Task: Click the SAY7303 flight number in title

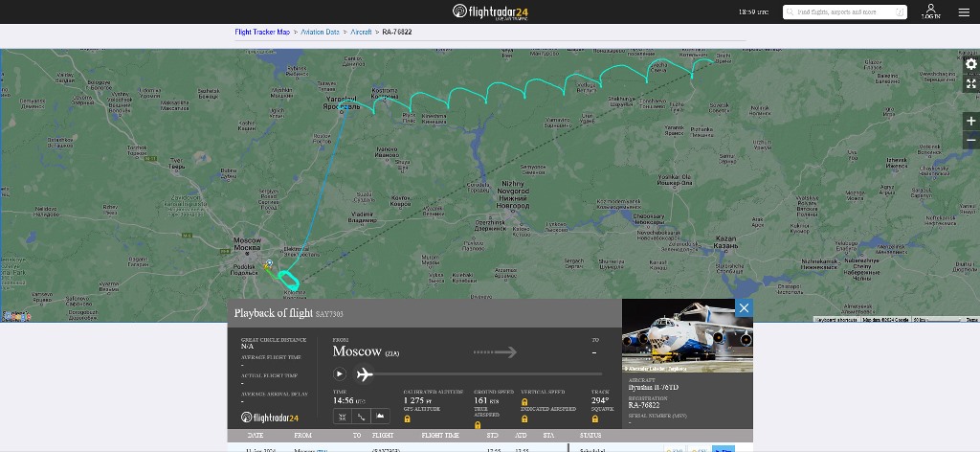Action: [x=329, y=314]
